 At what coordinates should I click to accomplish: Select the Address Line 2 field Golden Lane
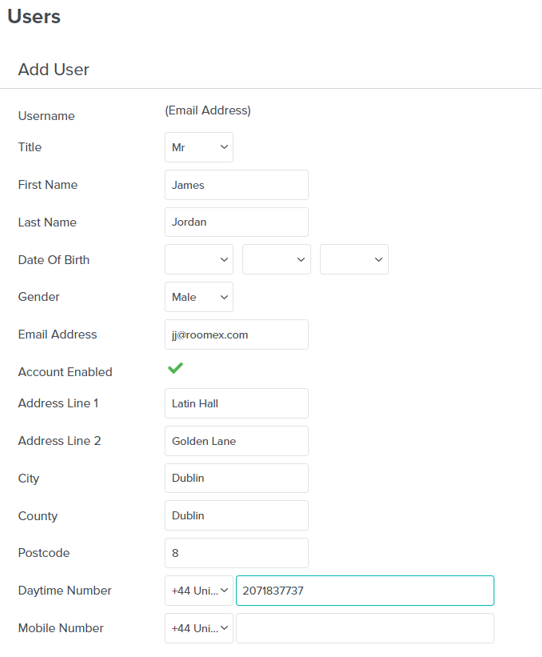click(237, 441)
